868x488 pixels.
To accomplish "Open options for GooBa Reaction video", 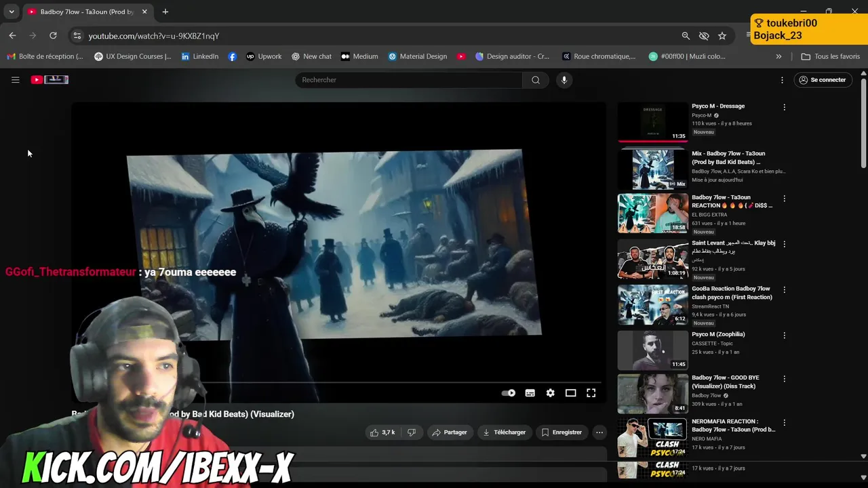I will tap(785, 289).
